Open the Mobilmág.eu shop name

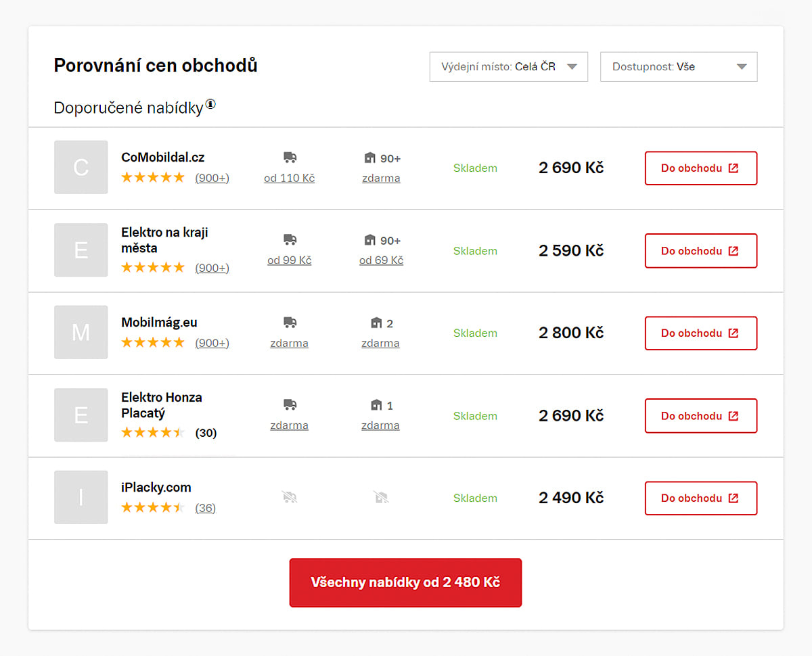pyautogui.click(x=160, y=323)
